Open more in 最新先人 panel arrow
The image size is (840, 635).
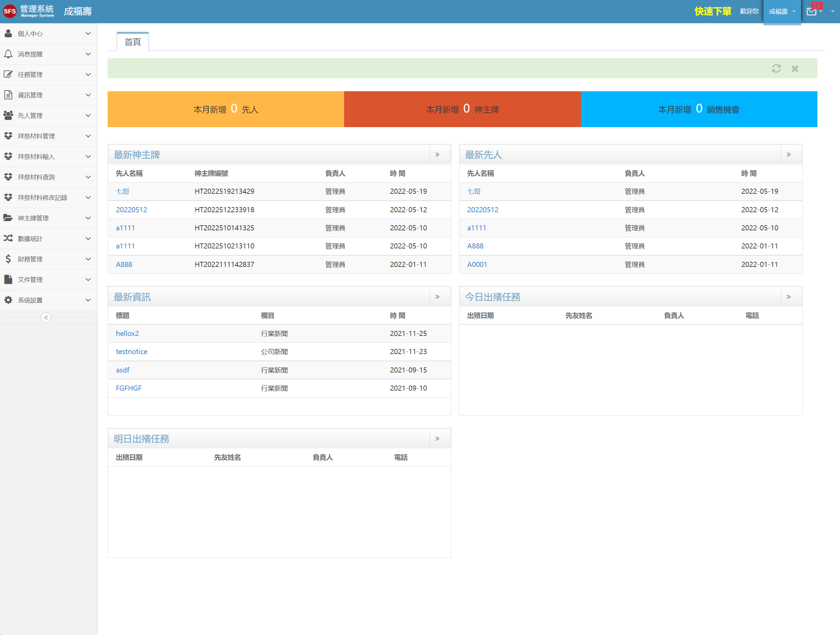tap(788, 154)
